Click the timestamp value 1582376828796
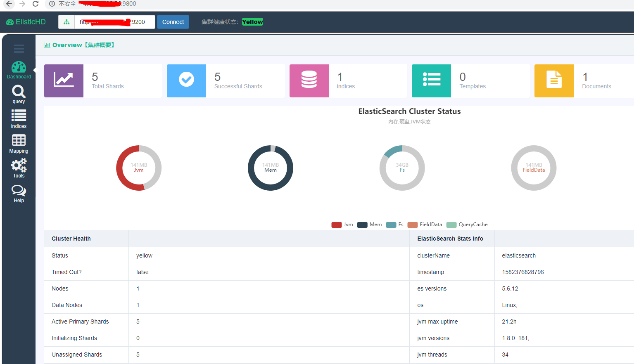Viewport: 634px width, 364px height. coord(523,272)
